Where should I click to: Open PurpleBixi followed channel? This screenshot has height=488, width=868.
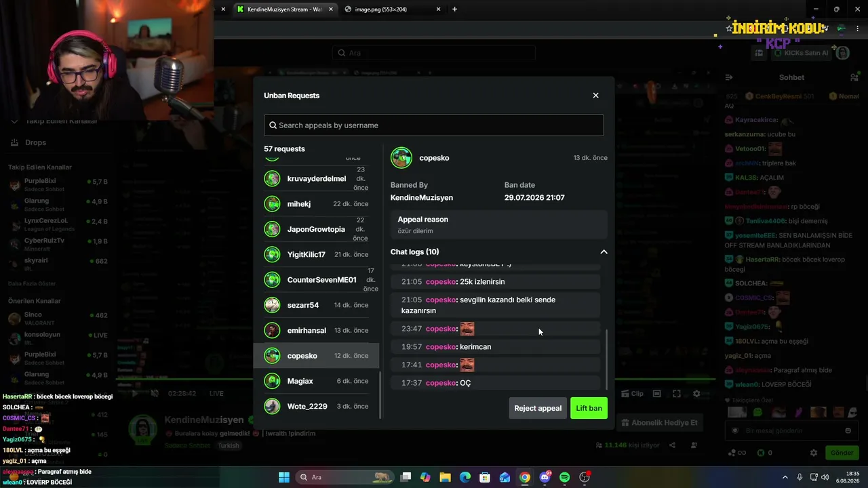click(58, 185)
